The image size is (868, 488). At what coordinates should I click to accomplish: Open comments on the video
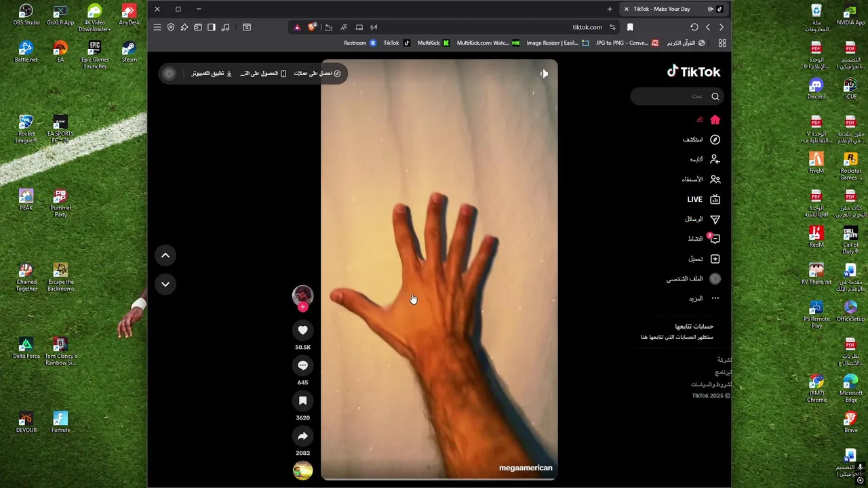(302, 365)
